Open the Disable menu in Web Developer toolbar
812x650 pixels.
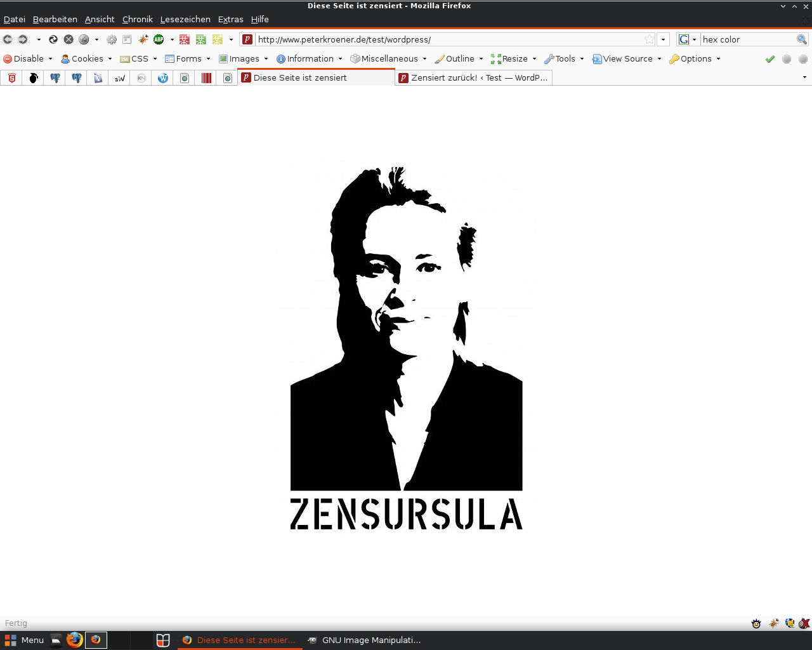pyautogui.click(x=29, y=59)
